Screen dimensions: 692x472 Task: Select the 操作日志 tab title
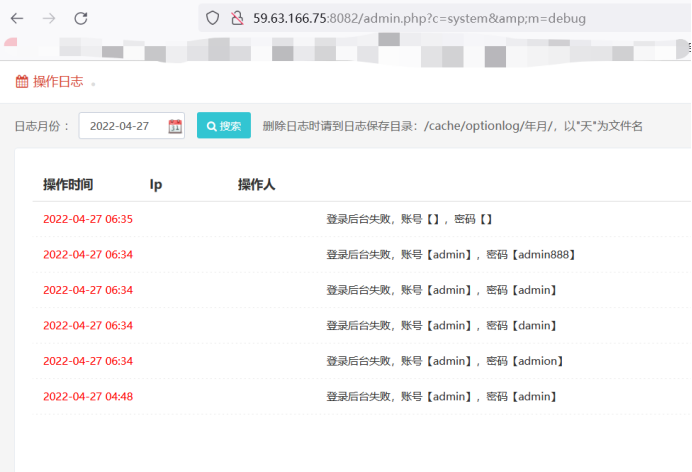58,82
